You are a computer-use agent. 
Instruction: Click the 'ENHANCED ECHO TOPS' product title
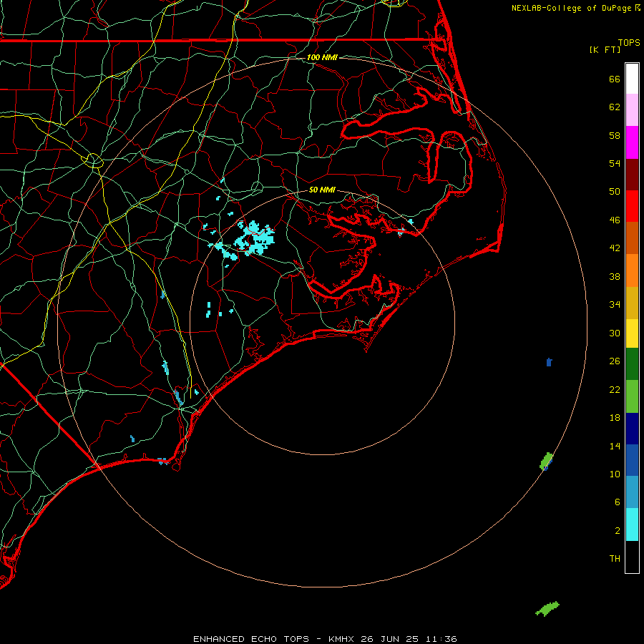(251, 639)
